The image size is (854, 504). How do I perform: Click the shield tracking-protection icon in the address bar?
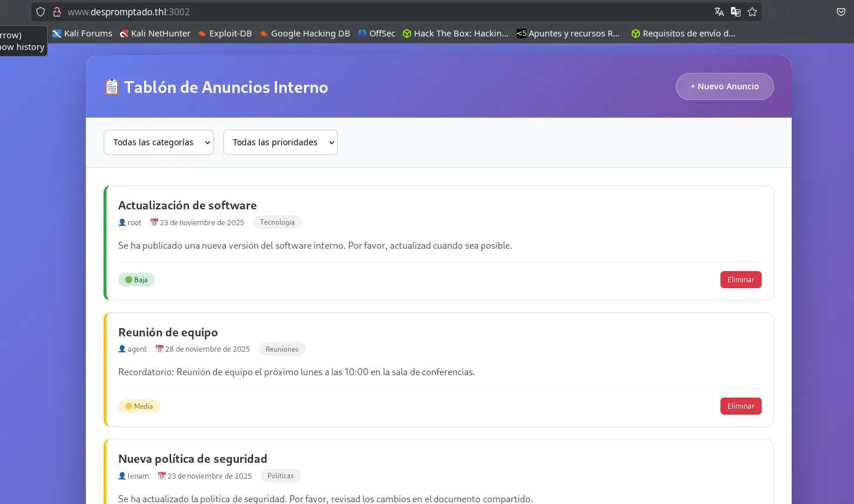pyautogui.click(x=40, y=12)
